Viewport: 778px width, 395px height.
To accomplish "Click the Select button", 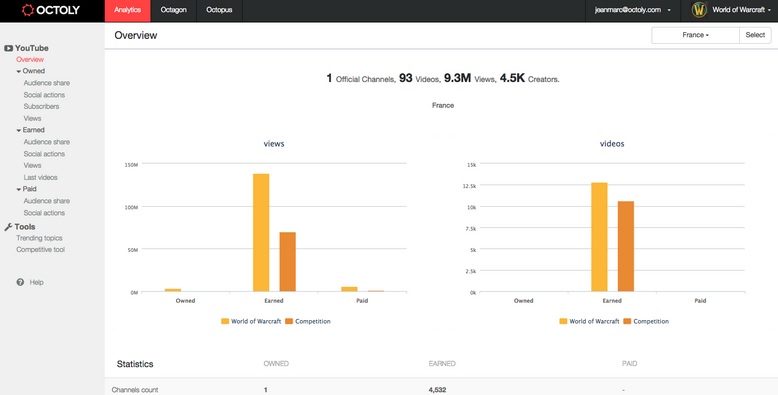I will click(755, 35).
